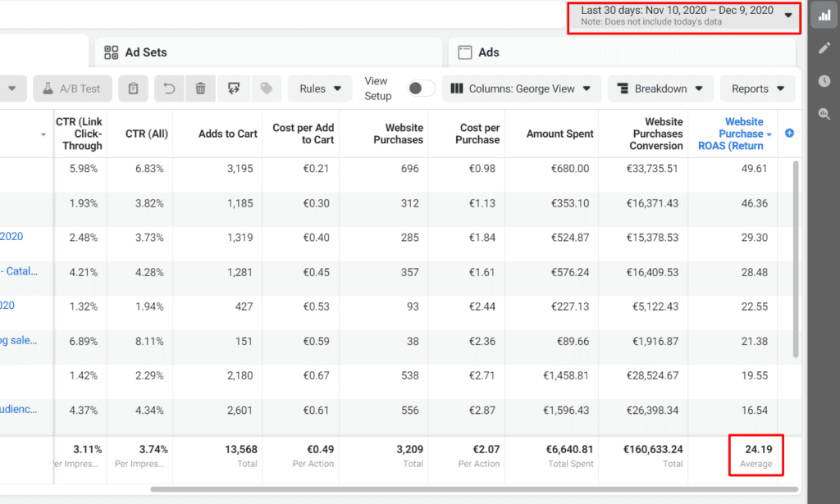Click the preview share icon button
This screenshot has height=504, width=840.
coord(234,89)
